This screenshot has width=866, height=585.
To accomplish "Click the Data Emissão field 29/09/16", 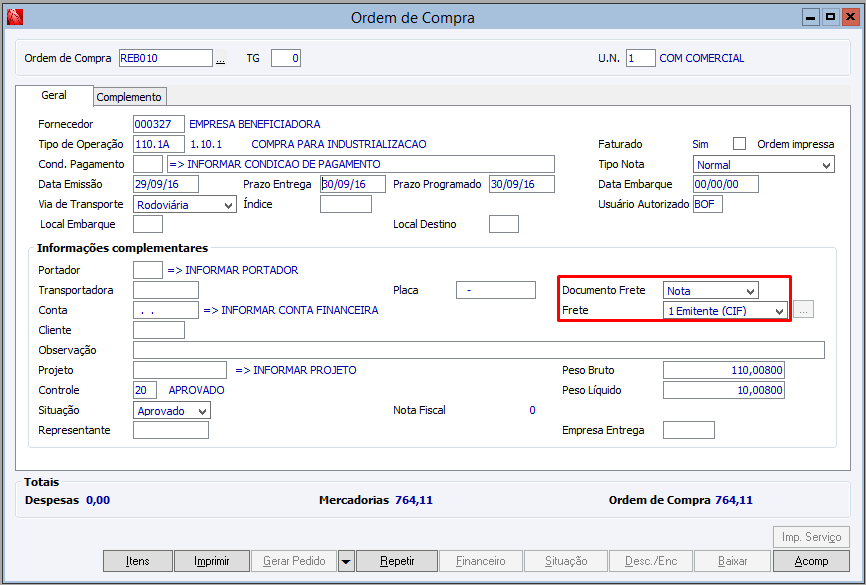I will tap(166, 184).
